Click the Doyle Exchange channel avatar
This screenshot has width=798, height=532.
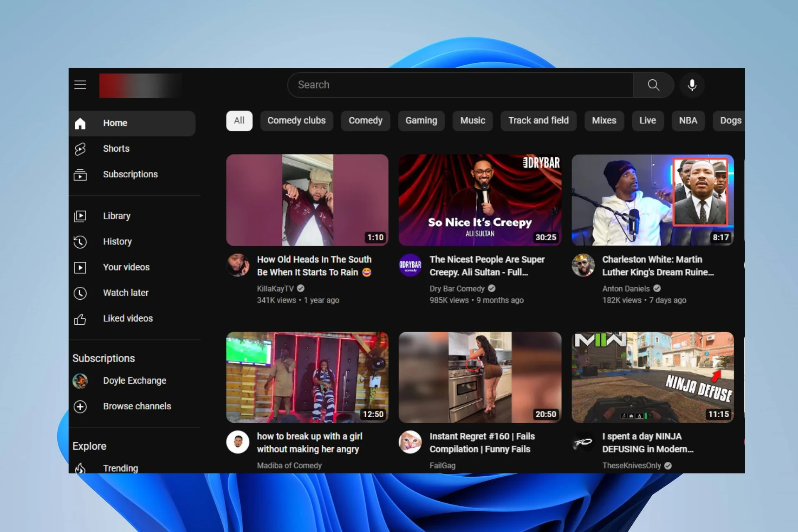pyautogui.click(x=80, y=381)
